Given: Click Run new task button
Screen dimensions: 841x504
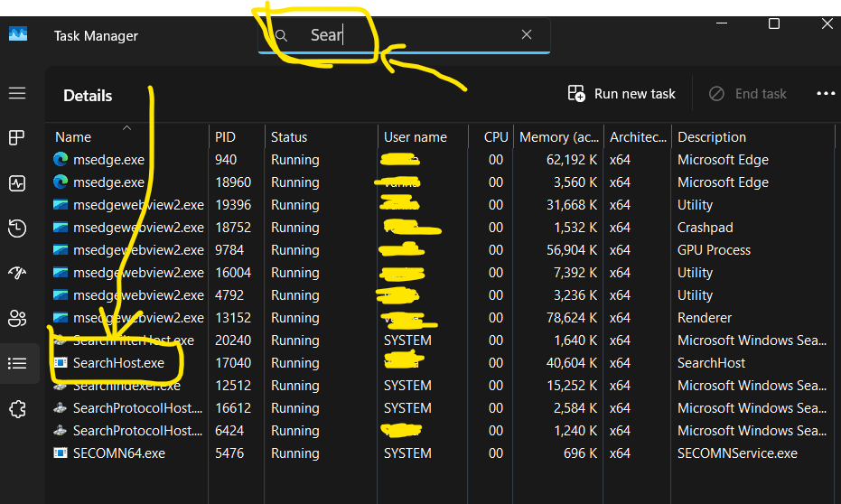Looking at the screenshot, I should tap(621, 94).
